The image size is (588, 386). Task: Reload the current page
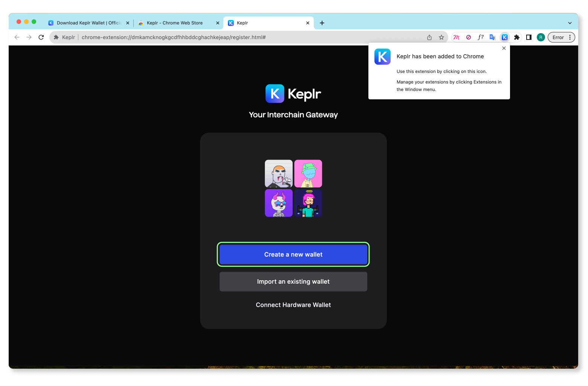click(x=41, y=37)
